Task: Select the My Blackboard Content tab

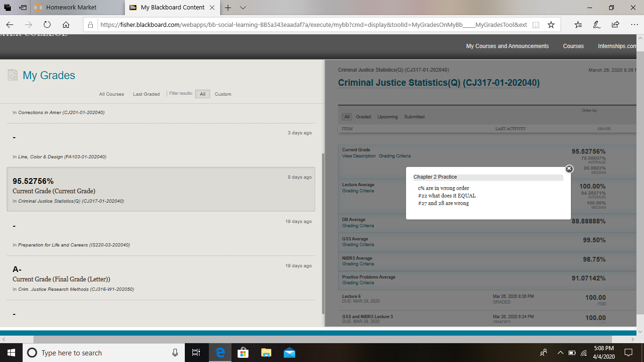Action: [172, 8]
